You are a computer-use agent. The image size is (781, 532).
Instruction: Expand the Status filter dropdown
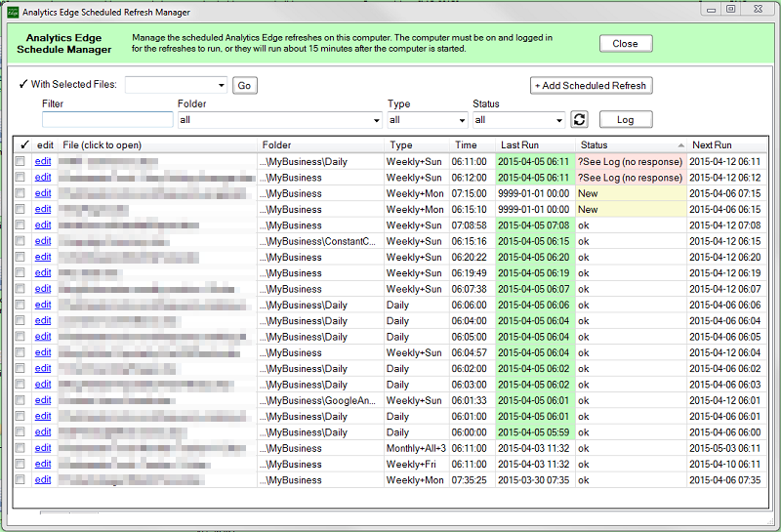(x=558, y=120)
